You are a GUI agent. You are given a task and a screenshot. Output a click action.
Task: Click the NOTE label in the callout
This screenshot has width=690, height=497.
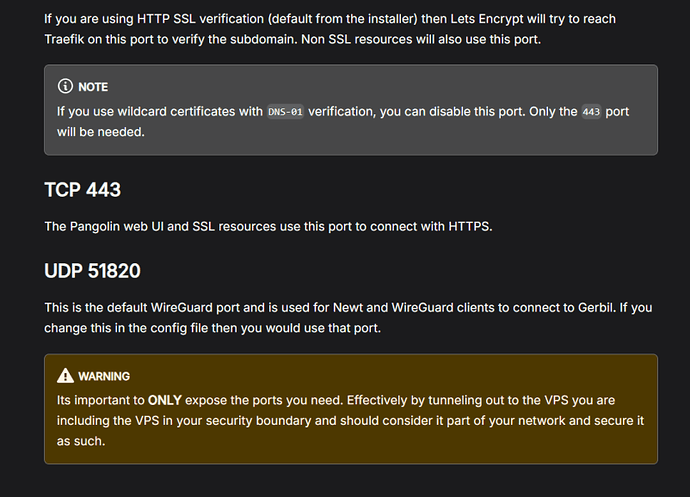tap(93, 87)
